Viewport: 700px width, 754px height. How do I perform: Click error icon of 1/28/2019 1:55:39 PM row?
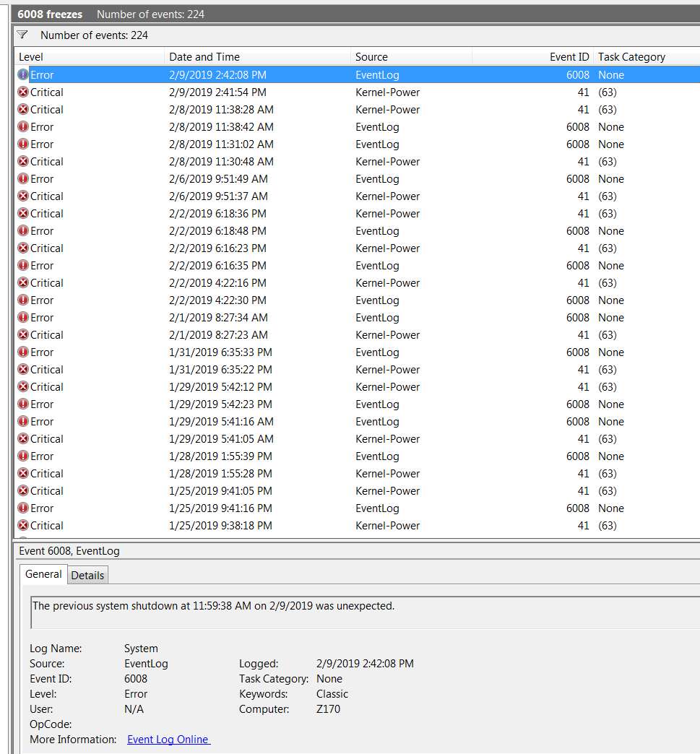(x=23, y=456)
